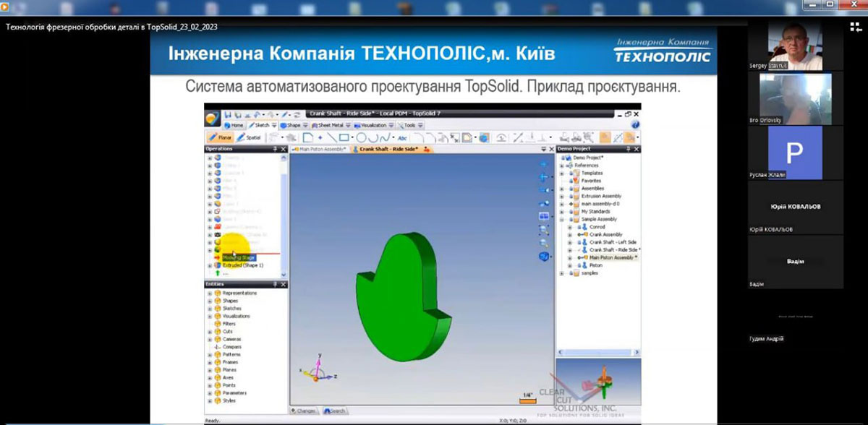
Task: Select Parameters in Entities panel
Action: 234,393
